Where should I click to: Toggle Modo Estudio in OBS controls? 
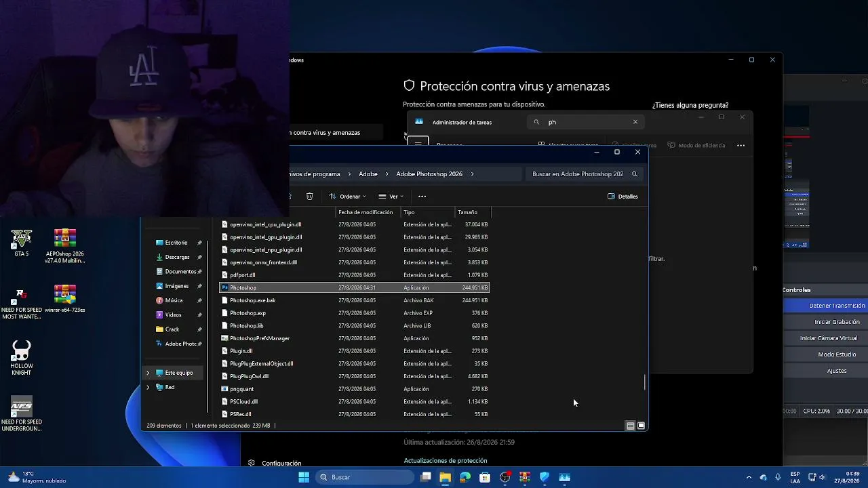(x=837, y=354)
